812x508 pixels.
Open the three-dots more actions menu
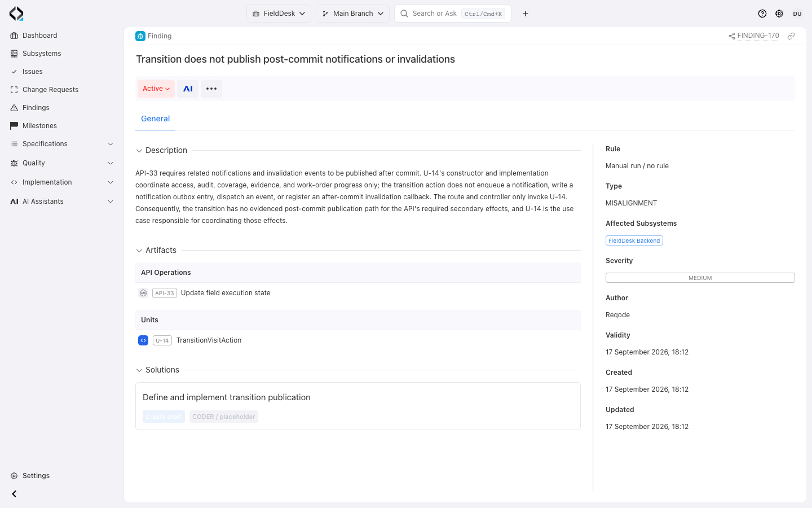[x=211, y=89]
